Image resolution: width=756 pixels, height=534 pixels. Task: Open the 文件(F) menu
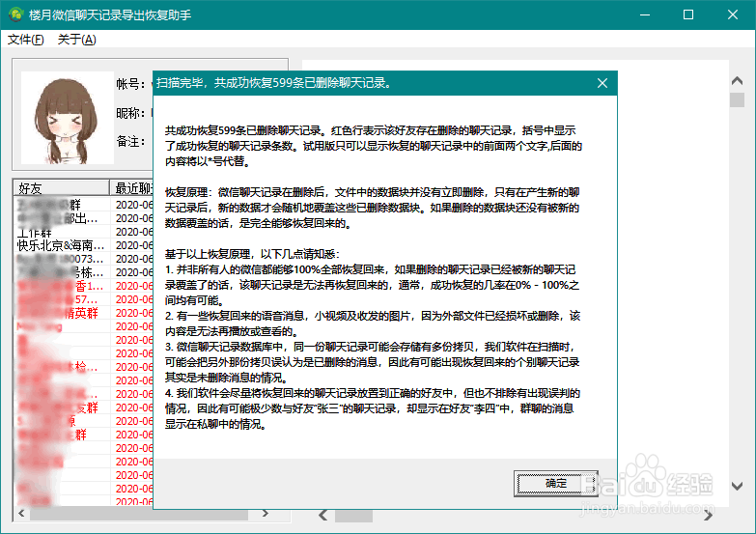point(25,40)
